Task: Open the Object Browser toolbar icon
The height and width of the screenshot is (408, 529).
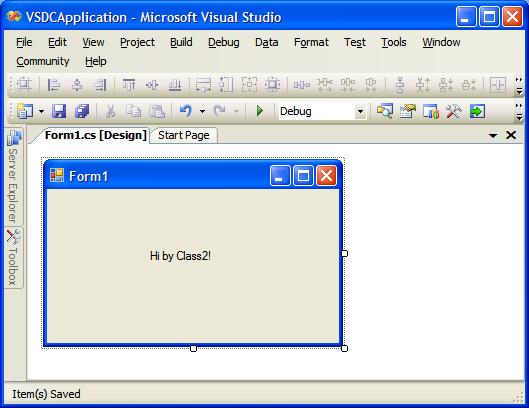Action: click(431, 111)
